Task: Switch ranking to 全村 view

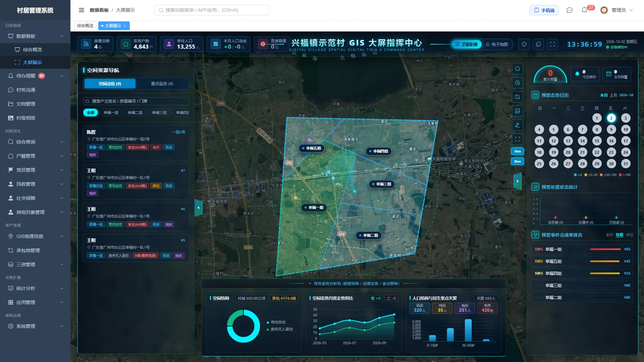Action: (609, 235)
